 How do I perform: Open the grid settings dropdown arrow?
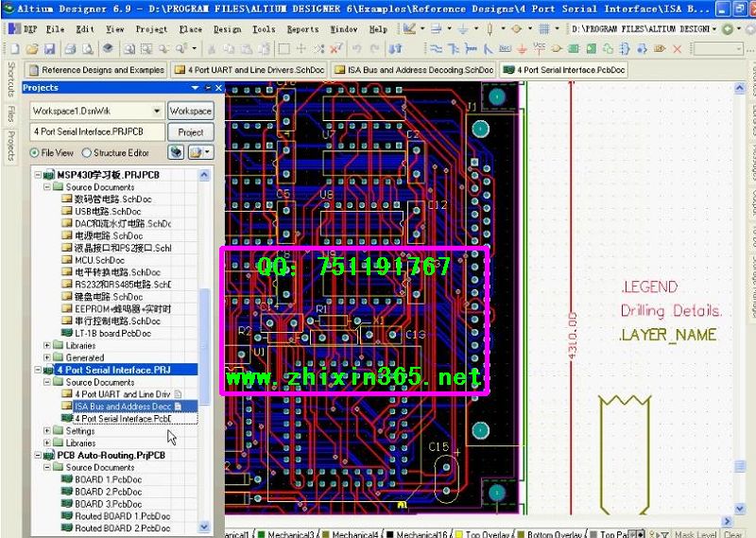(558, 29)
